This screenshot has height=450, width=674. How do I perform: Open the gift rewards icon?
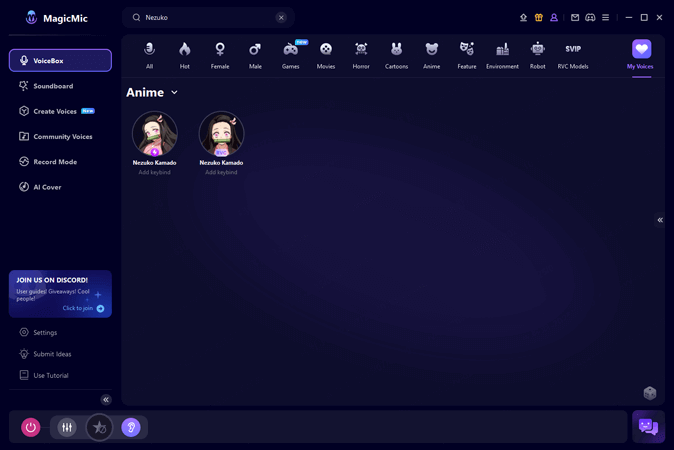coord(539,18)
